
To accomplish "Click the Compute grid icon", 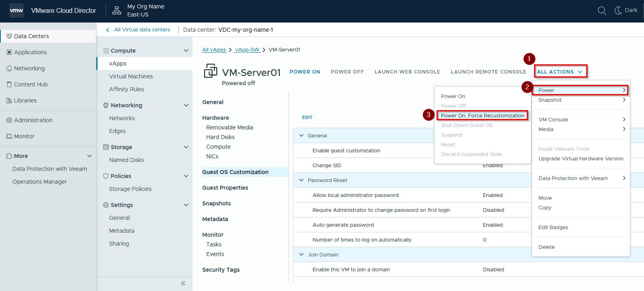I will (106, 51).
